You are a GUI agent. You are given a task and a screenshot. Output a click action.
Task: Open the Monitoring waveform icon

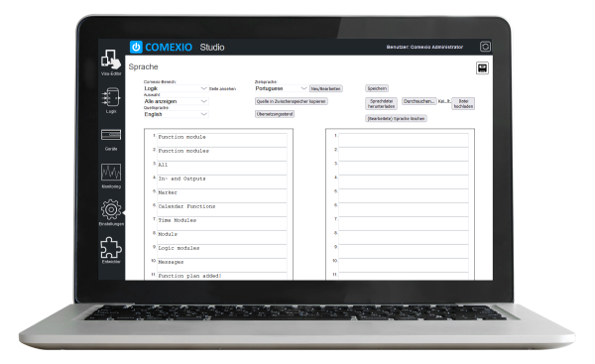pos(111,176)
